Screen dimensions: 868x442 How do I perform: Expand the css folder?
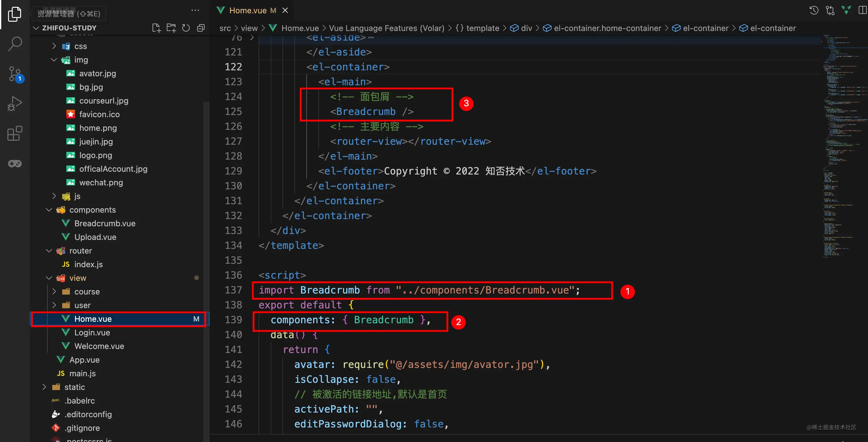(x=80, y=46)
